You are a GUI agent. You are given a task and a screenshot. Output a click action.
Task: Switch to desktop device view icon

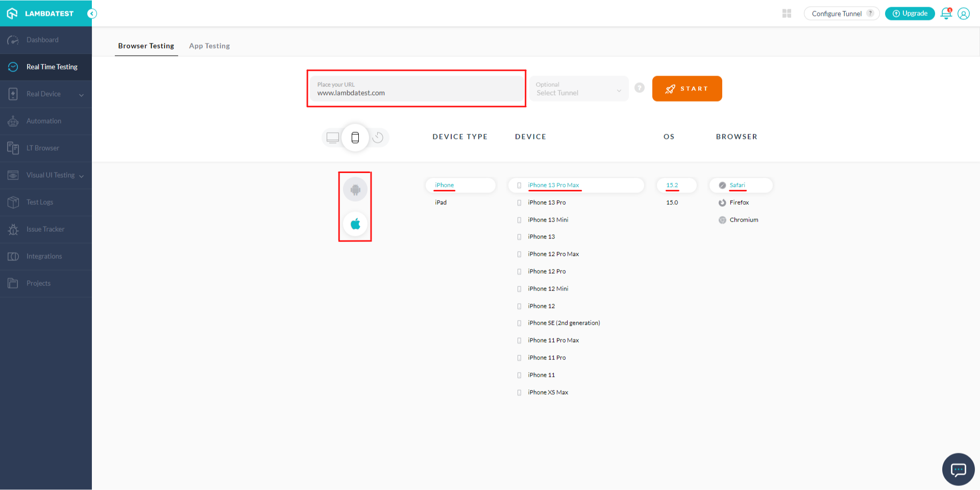pos(333,138)
